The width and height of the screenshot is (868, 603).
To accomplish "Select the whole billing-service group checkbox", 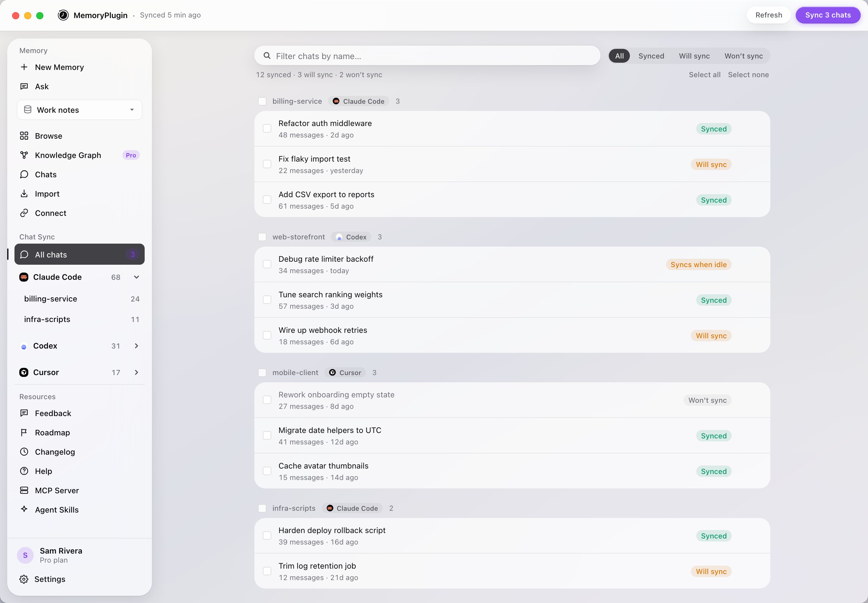I will click(262, 101).
